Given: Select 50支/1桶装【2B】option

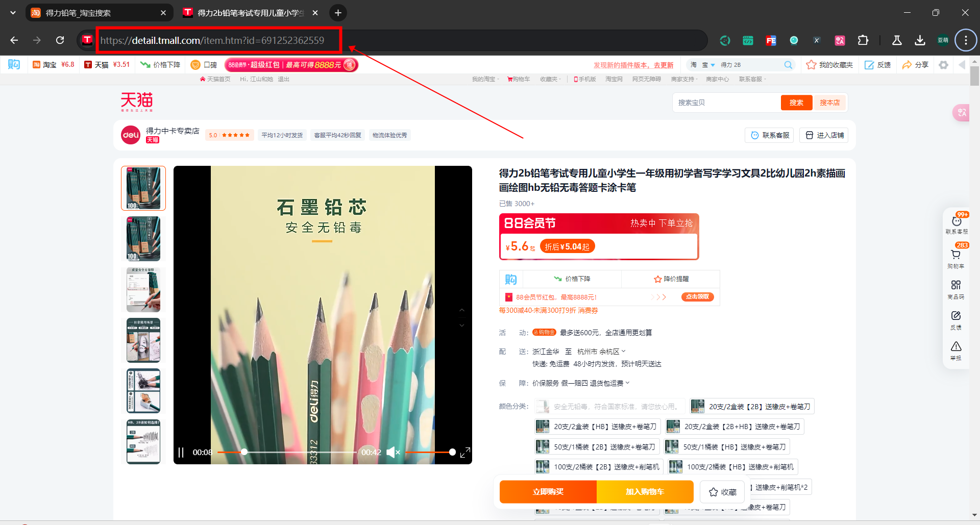Looking at the screenshot, I should coord(597,447).
